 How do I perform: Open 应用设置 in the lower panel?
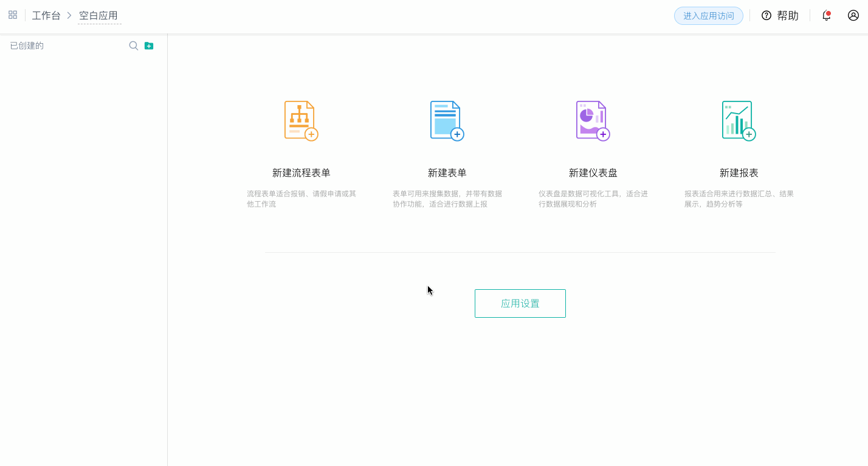pos(520,303)
